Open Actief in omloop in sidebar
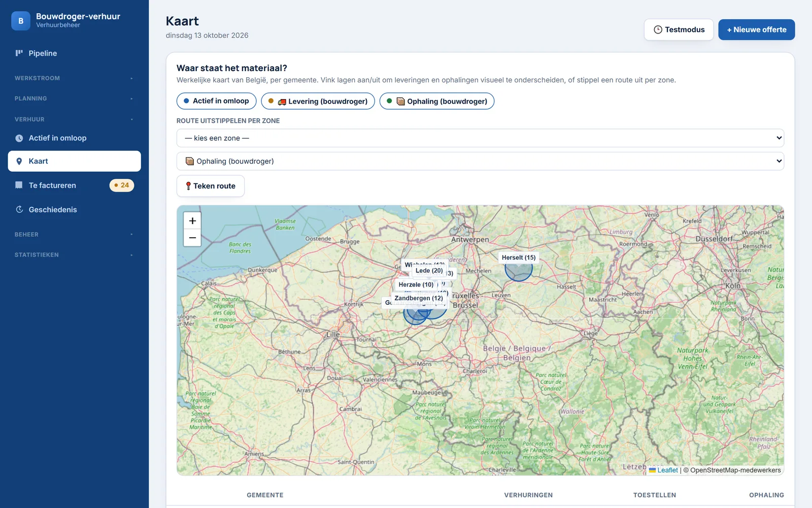812x508 pixels. pyautogui.click(x=74, y=138)
